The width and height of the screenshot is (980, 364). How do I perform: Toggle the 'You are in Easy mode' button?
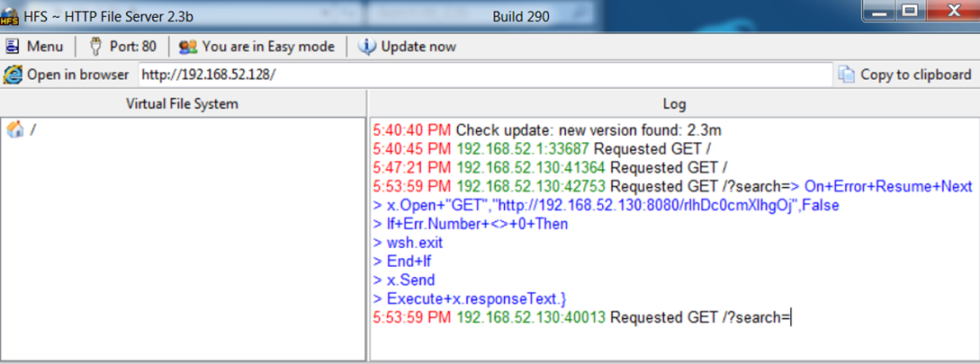pos(257,47)
